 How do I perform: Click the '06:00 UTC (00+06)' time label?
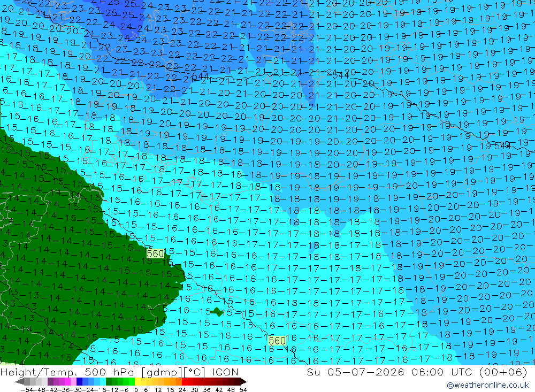tap(469, 372)
